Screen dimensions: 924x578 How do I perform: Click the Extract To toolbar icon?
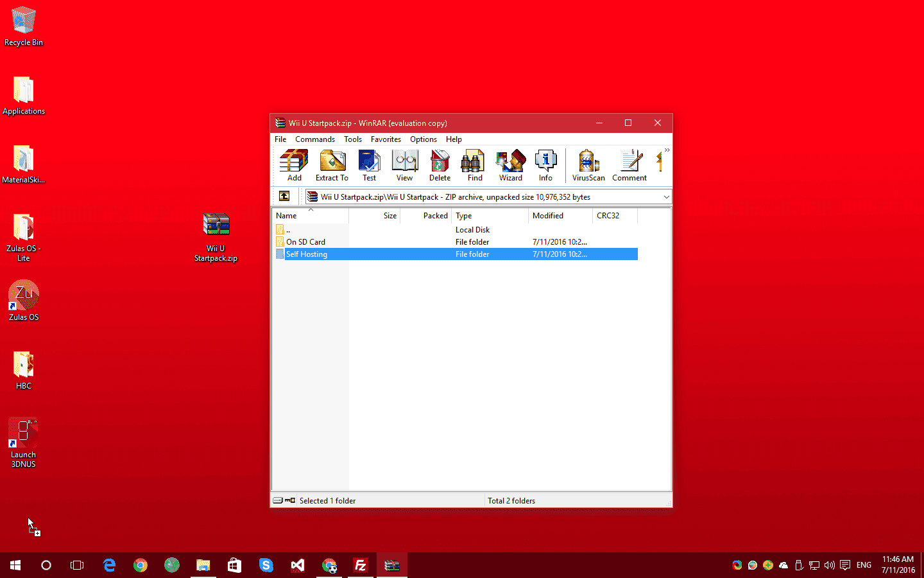coord(332,165)
